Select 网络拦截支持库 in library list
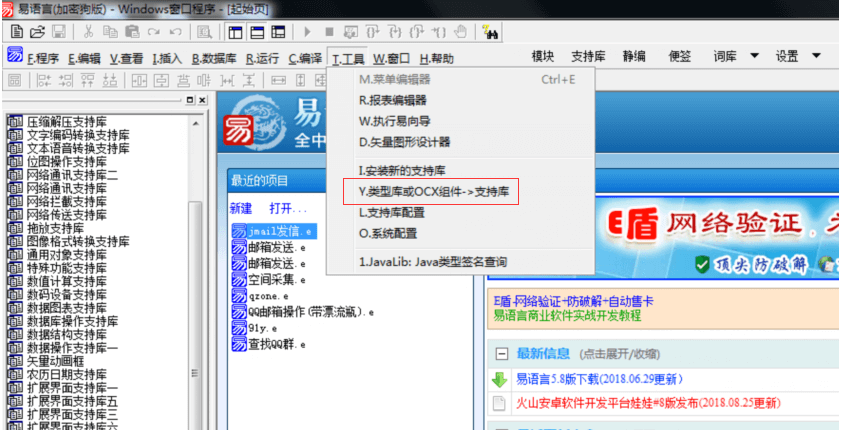The height and width of the screenshot is (430, 842). pos(67,201)
